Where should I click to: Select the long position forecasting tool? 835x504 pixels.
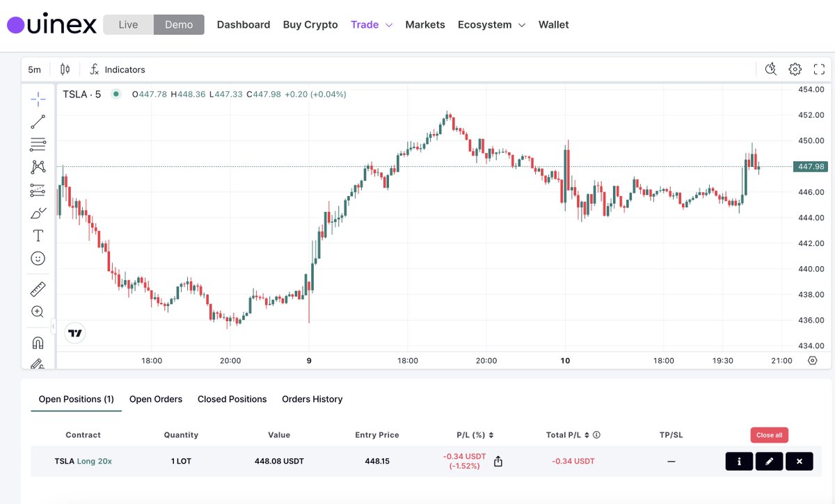pos(38,190)
